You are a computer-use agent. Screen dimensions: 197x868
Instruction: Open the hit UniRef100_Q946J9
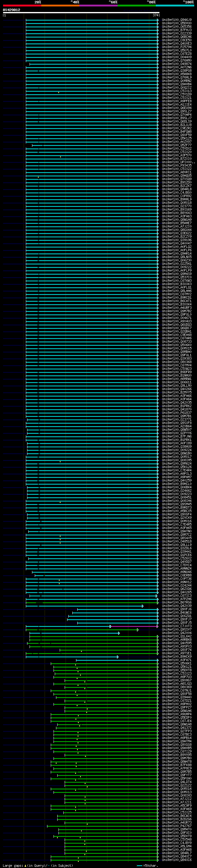click(176, 20)
